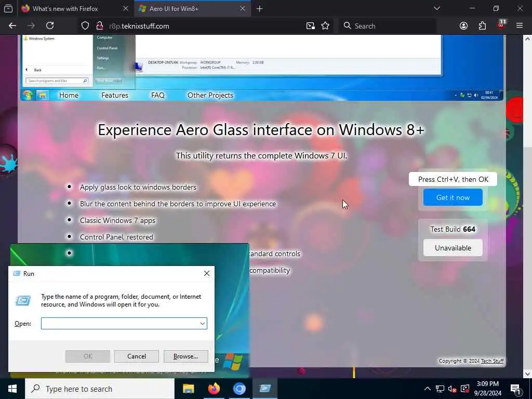Click the Test Build 664 label
The width and height of the screenshot is (532, 399).
point(453,229)
